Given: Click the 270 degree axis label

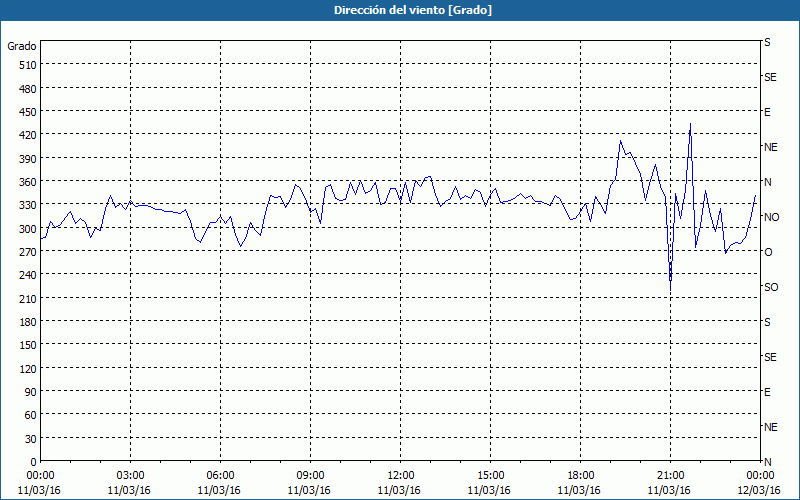Looking at the screenshot, I should tap(29, 252).
